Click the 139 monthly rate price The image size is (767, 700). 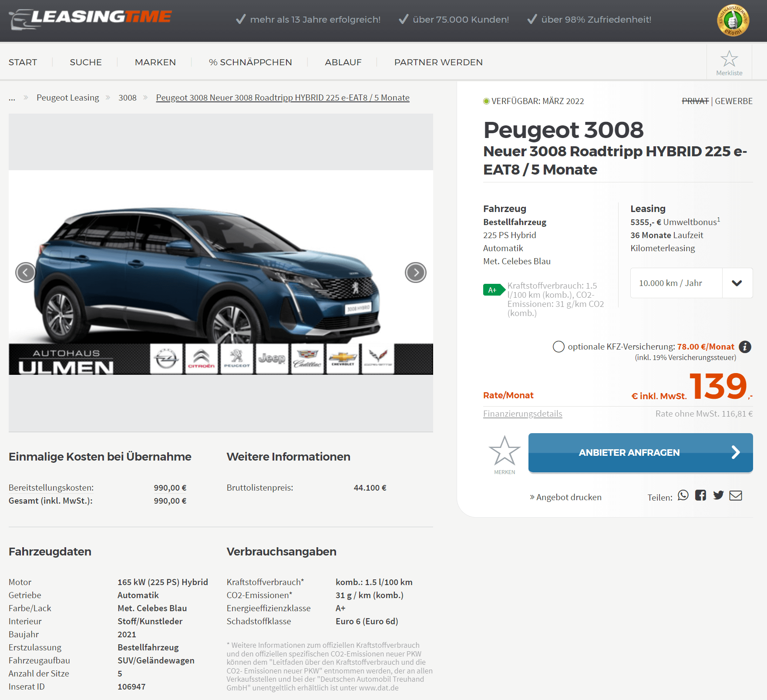pos(718,386)
